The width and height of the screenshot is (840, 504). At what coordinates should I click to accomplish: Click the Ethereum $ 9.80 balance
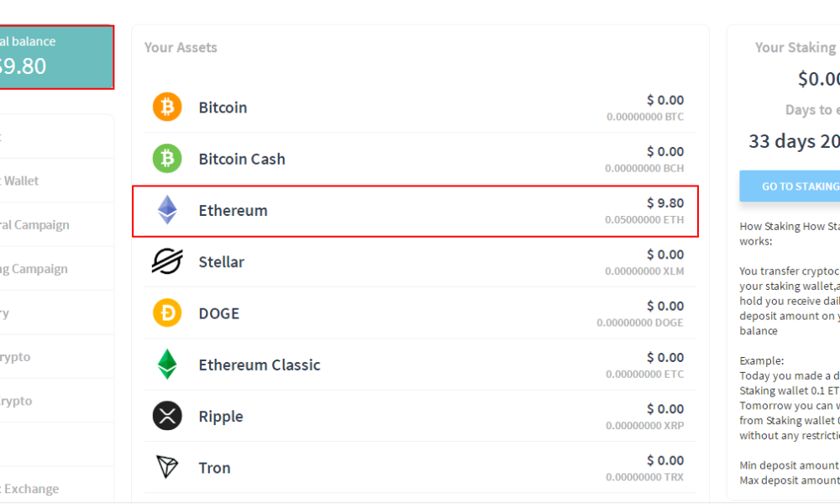point(664,202)
